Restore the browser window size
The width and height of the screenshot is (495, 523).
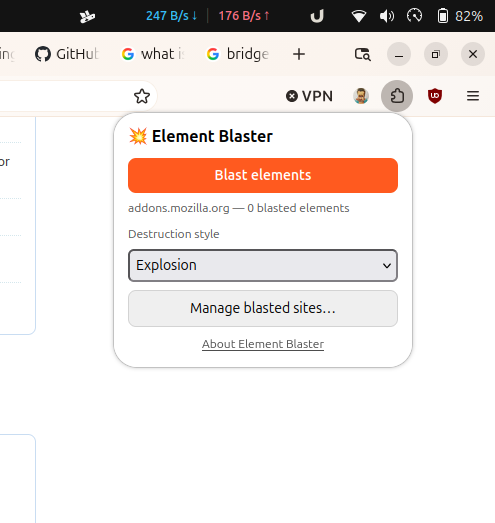coord(436,54)
